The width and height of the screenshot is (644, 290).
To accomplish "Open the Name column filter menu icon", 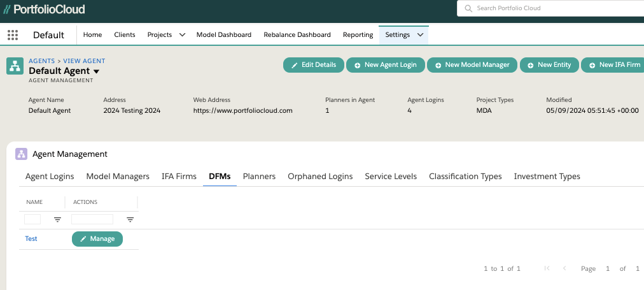I will 57,220.
